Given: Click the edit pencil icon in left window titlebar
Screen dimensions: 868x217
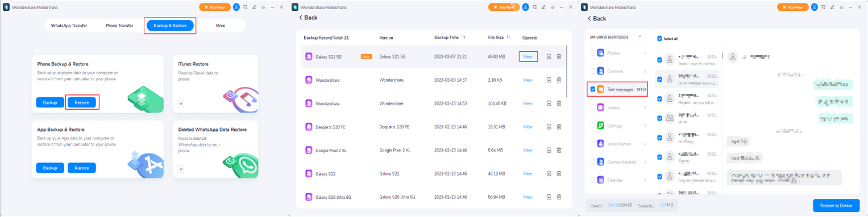Looking at the screenshot, I should (254, 7).
